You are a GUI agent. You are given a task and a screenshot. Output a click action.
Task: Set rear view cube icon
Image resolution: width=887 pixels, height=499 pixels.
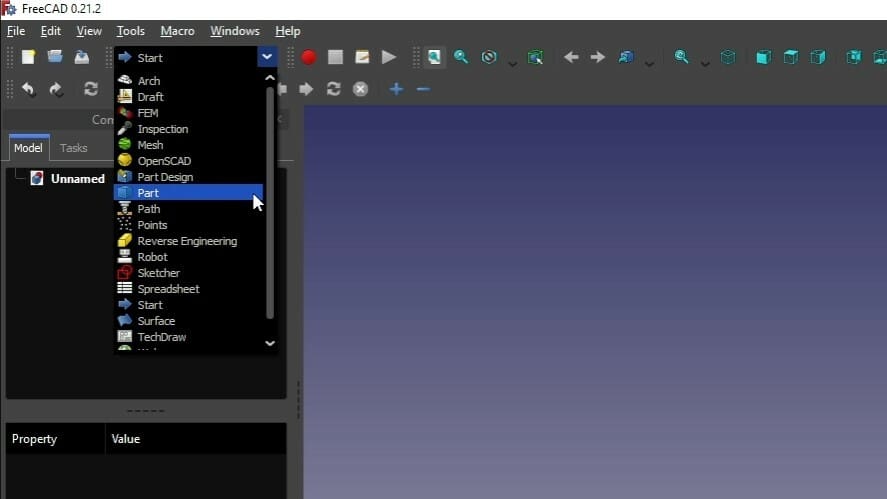[x=854, y=57]
